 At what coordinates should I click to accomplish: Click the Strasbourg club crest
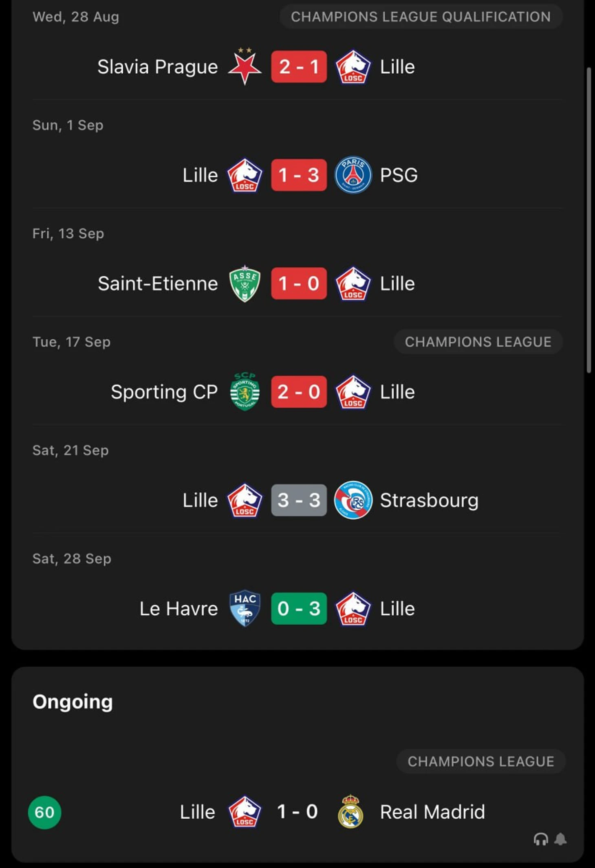point(353,500)
